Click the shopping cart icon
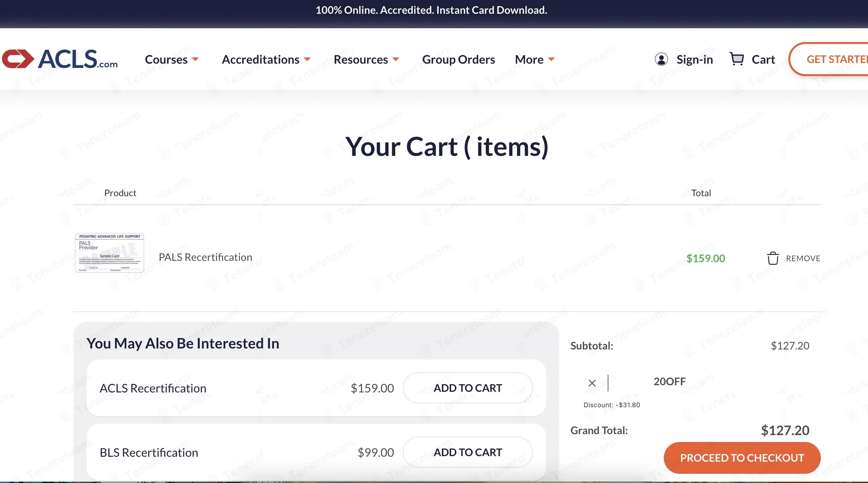Screen dimensions: 868x483 pyautogui.click(x=737, y=59)
